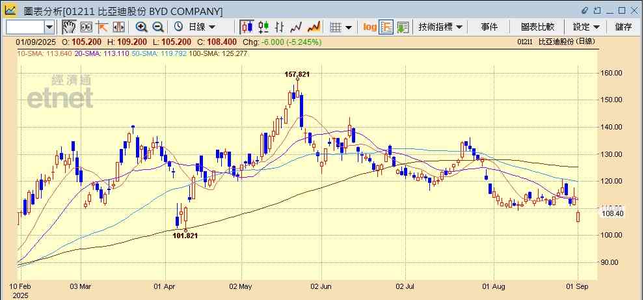Click the 108.40 current price tag
Image resolution: width=644 pixels, height=300 pixels.
coord(613,213)
